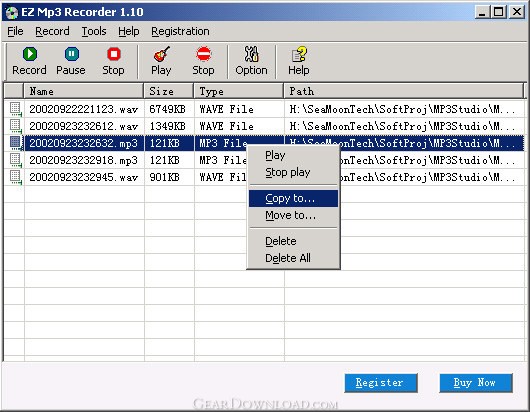The width and height of the screenshot is (530, 412).
Task: Select file 20020923232918.mp3
Action: [x=83, y=160]
